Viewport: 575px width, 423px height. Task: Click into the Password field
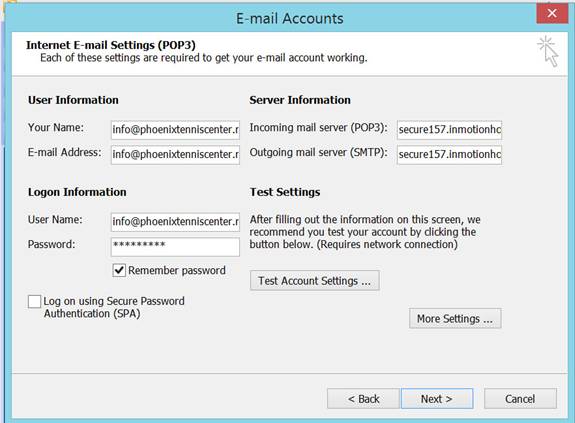(x=175, y=247)
